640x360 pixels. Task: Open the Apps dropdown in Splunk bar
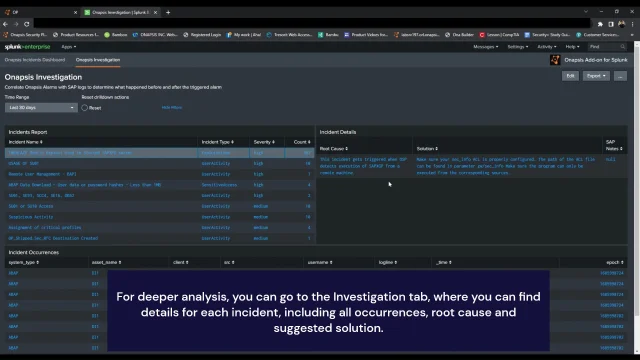pyautogui.click(x=69, y=47)
